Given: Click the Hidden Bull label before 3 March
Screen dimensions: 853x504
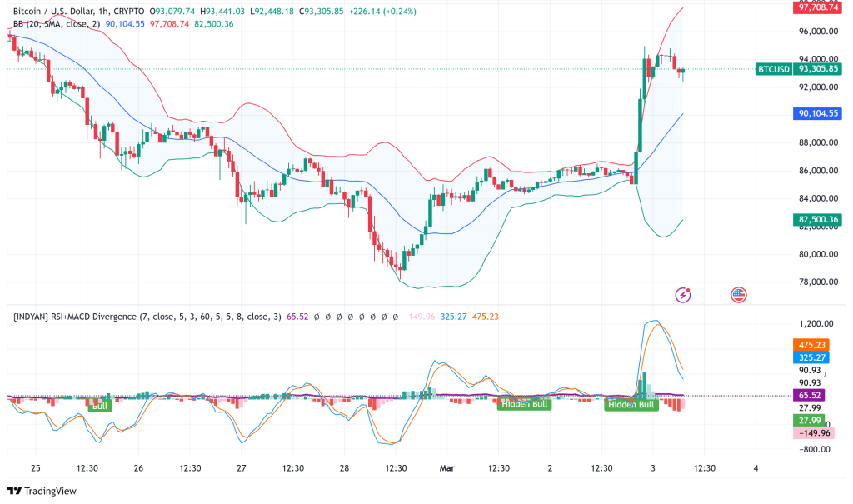Looking at the screenshot, I should point(631,405).
